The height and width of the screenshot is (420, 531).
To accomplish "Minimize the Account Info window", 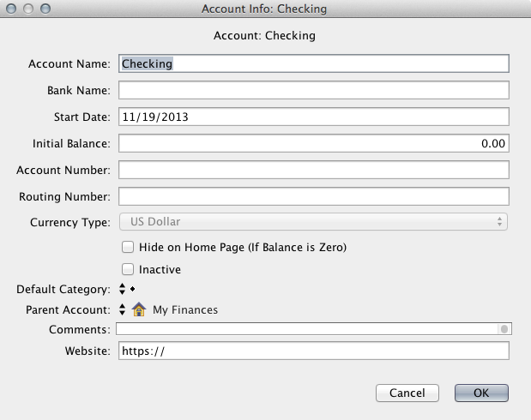I will point(27,9).
